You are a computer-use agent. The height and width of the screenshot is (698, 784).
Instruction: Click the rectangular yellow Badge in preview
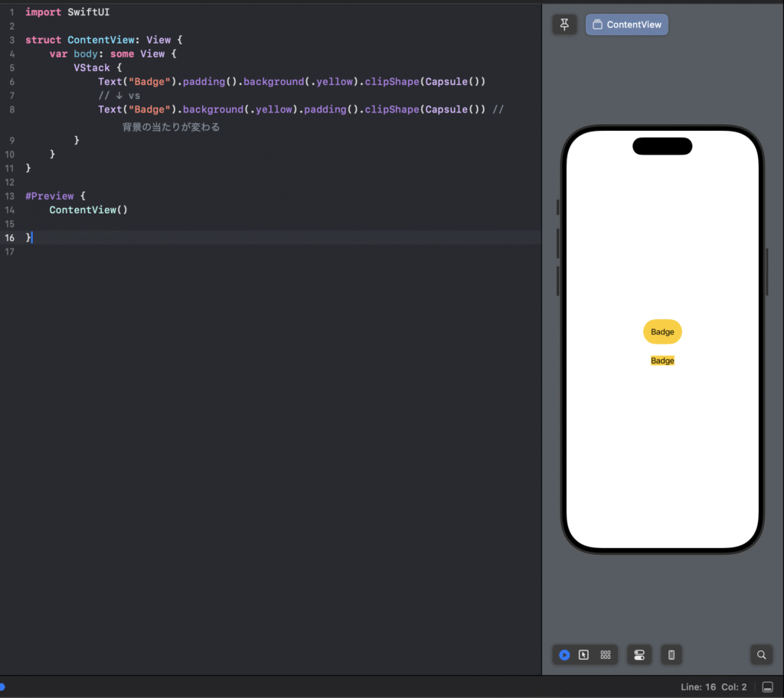[662, 360]
